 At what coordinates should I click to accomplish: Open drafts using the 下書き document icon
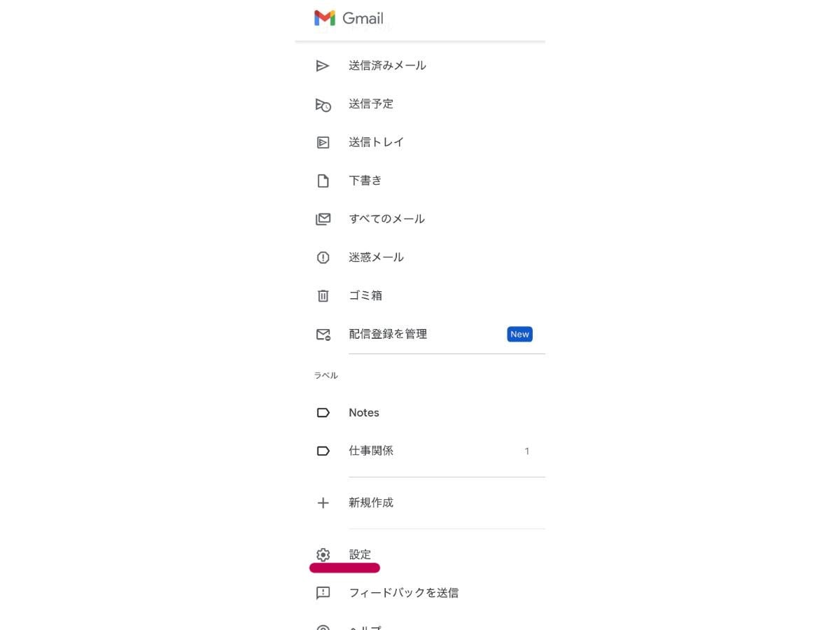tap(323, 180)
